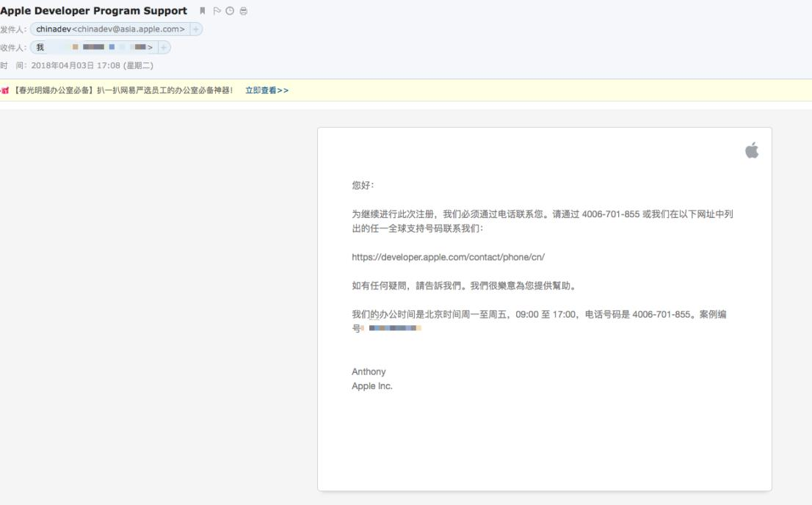
Task: Click the 您好: greeting line
Action: pos(363,186)
